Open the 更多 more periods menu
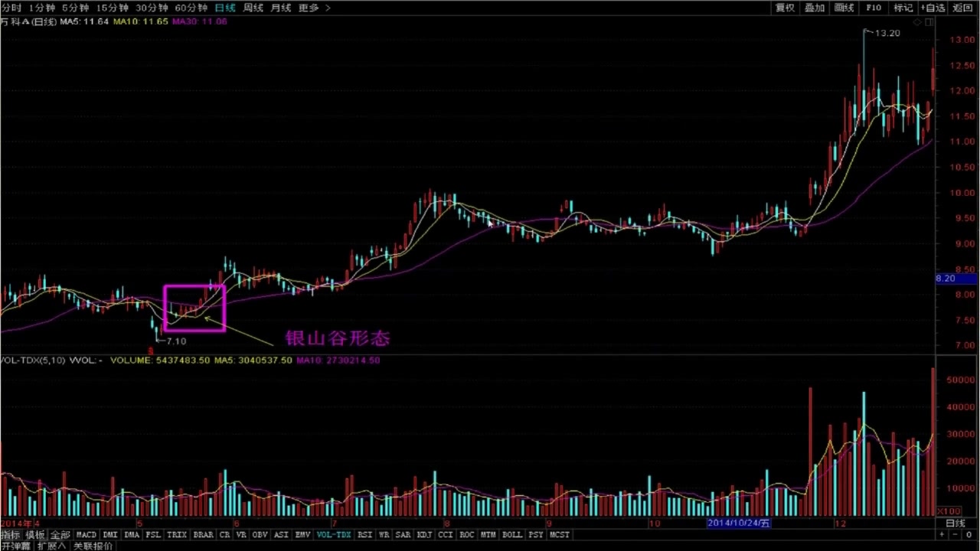980x551 pixels. tap(309, 8)
